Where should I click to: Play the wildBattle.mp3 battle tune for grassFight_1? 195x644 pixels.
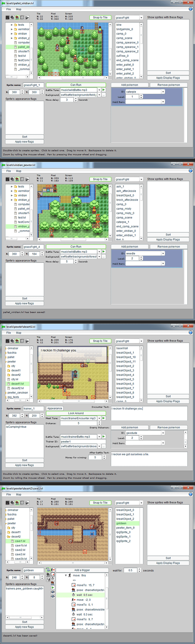[x=103, y=90]
